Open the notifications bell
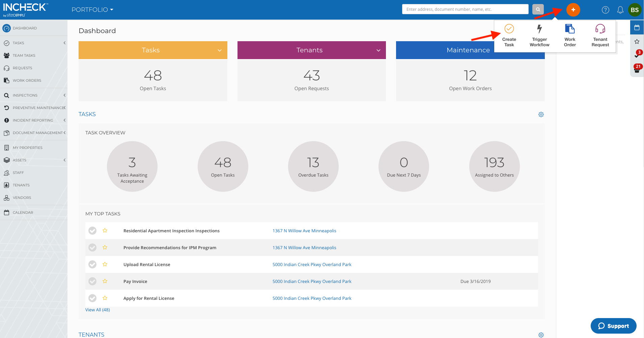644x338 pixels. click(620, 10)
